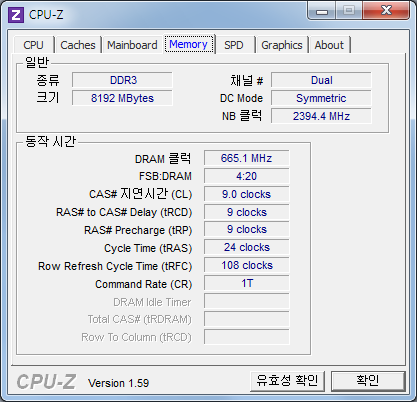
Task: Click the 2394.4 MHz NB clock value
Action: coord(321,116)
